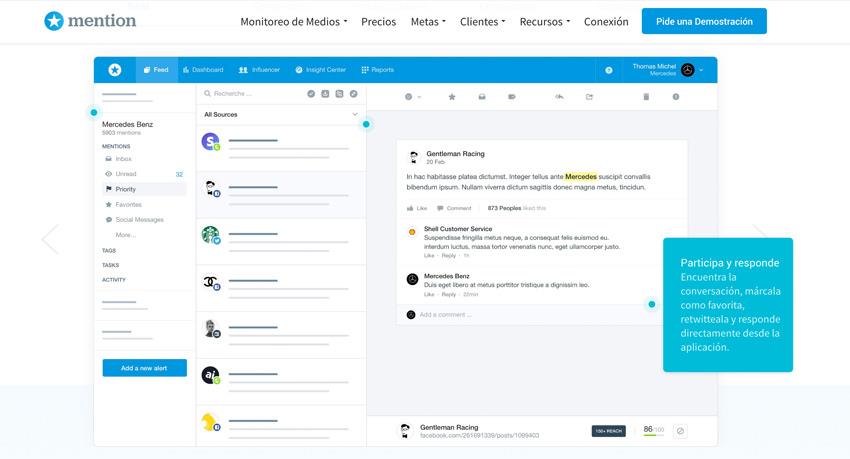Click the trash delete icon in mention toolbar
The width and height of the screenshot is (850, 459).
[646, 97]
